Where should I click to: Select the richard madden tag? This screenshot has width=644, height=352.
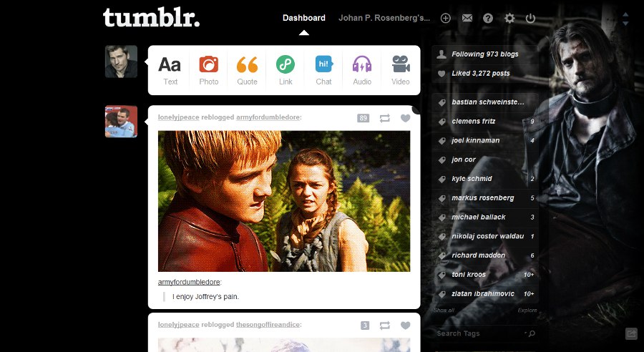pyautogui.click(x=484, y=255)
